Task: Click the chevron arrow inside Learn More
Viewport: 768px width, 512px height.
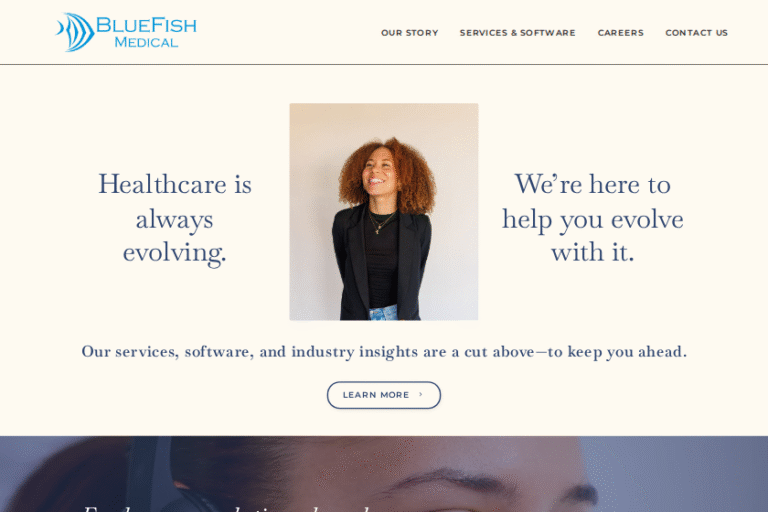Action: pos(420,394)
